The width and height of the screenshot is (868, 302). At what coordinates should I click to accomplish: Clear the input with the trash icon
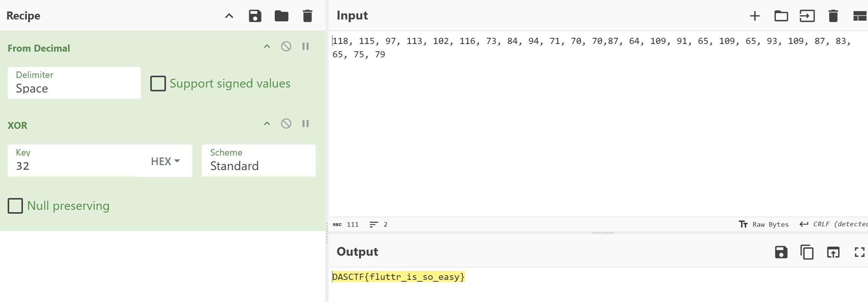tap(833, 16)
